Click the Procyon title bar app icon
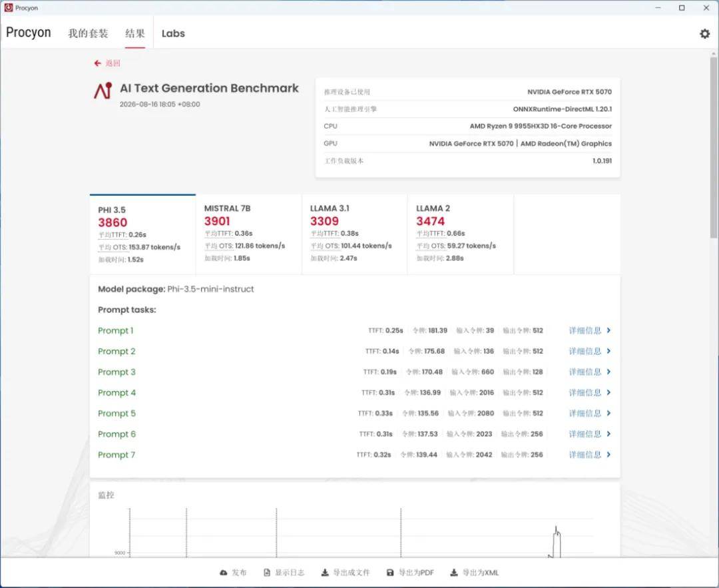 pos(8,7)
